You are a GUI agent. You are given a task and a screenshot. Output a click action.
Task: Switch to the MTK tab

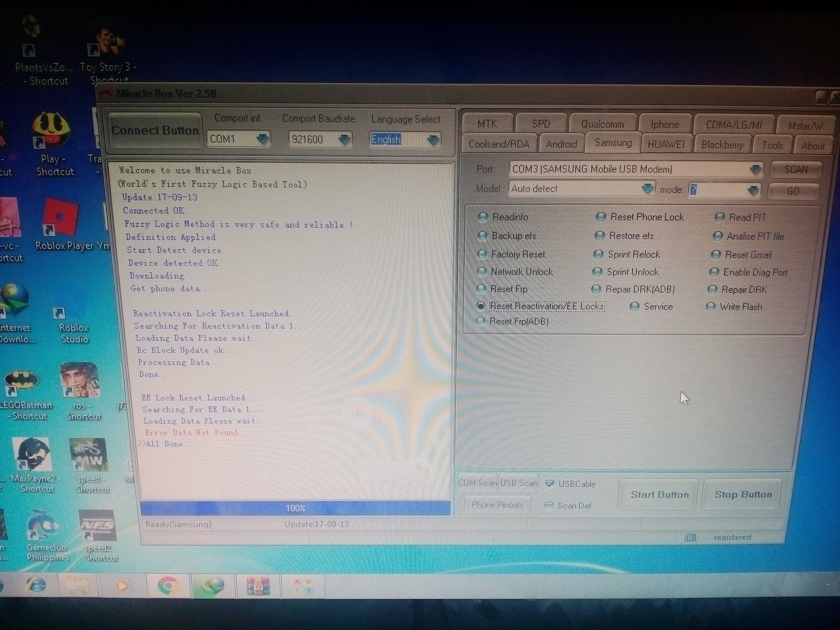[x=488, y=124]
